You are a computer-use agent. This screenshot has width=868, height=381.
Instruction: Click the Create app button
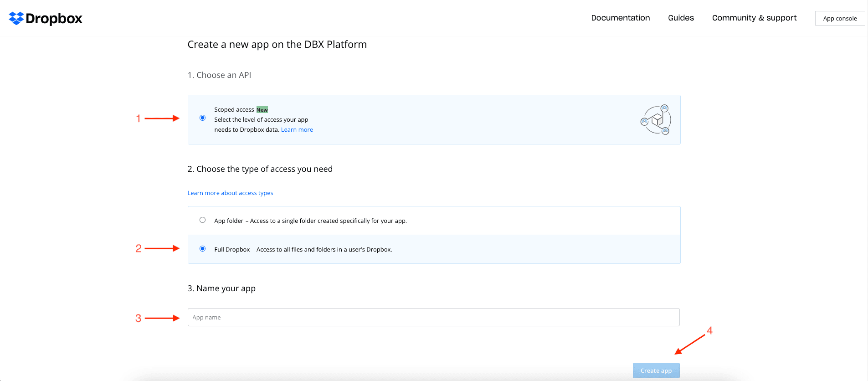point(656,371)
